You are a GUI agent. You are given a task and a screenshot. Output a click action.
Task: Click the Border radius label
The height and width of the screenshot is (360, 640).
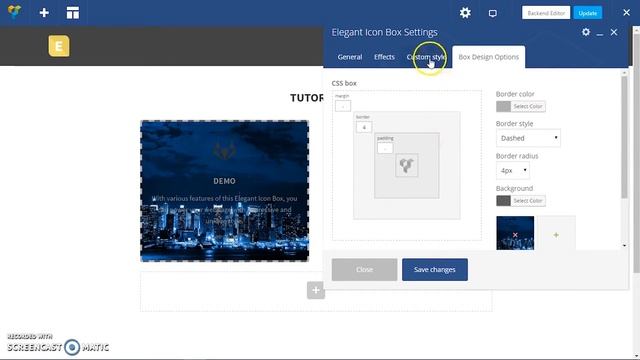point(517,156)
